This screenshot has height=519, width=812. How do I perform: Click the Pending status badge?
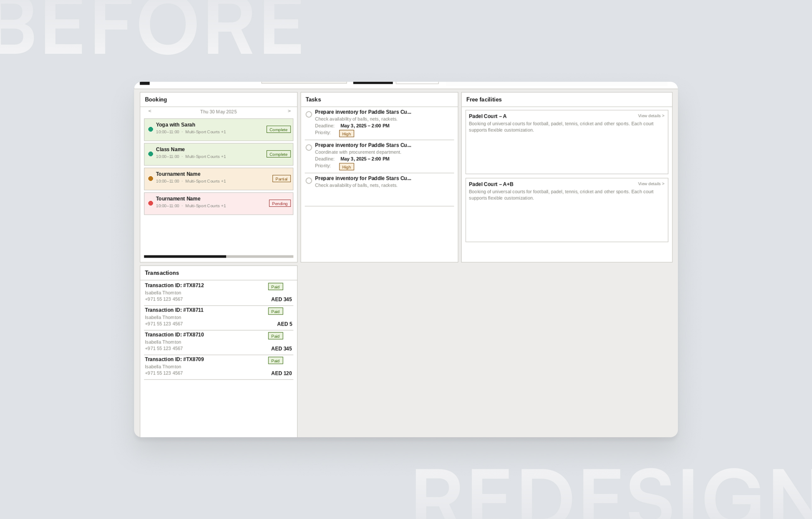[x=280, y=203]
